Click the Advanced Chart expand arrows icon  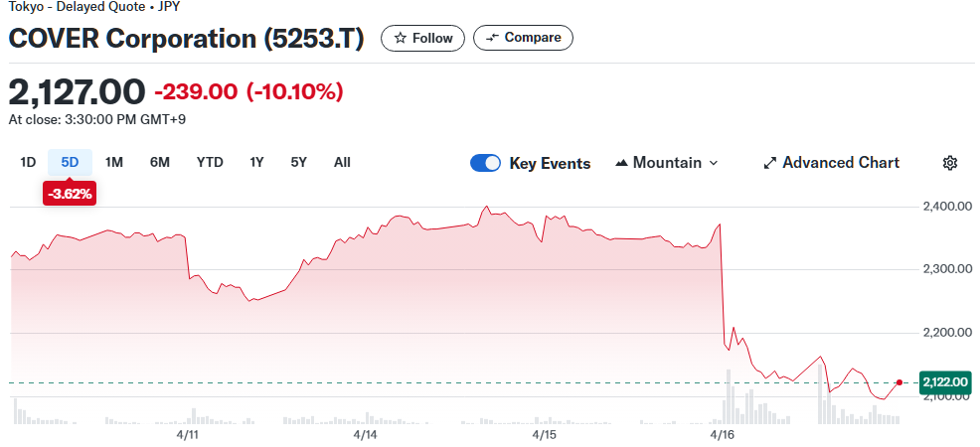point(769,163)
